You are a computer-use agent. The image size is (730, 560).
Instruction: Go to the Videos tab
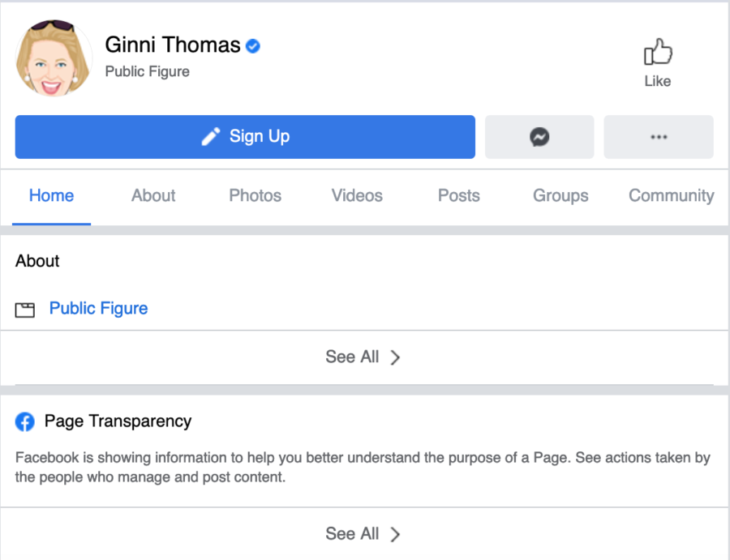pos(357,195)
